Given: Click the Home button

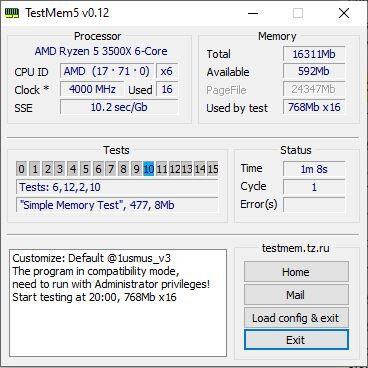Looking at the screenshot, I should 296,272.
